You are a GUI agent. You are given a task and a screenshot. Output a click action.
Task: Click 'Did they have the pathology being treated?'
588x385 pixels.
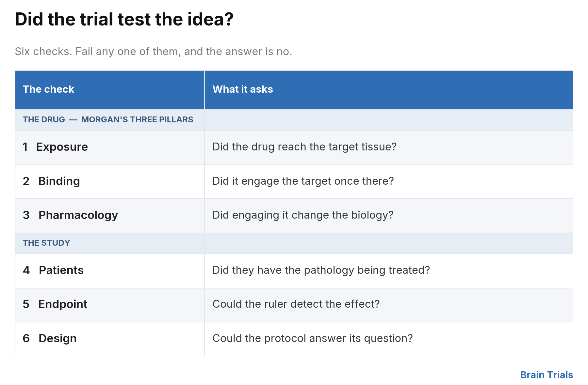pyautogui.click(x=321, y=270)
